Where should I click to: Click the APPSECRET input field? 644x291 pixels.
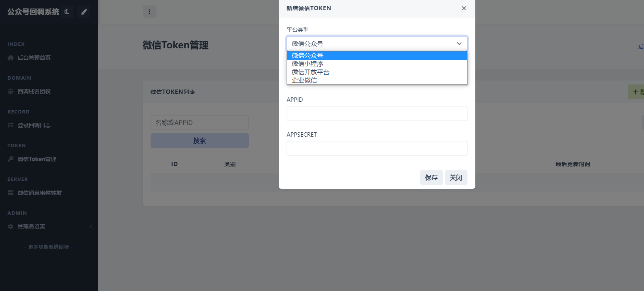[377, 148]
